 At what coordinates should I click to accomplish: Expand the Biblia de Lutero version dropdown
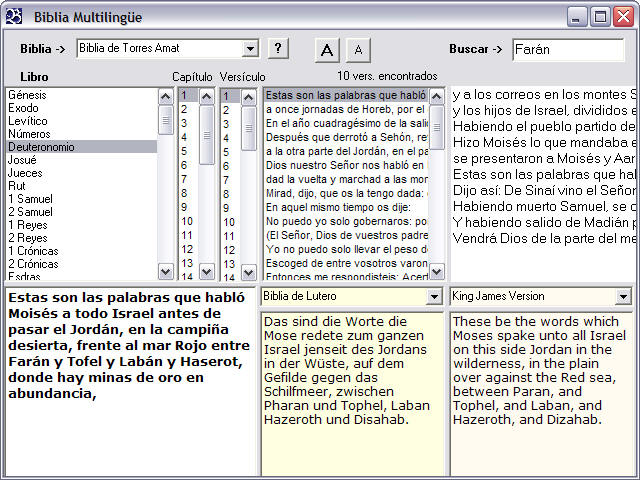[x=434, y=297]
